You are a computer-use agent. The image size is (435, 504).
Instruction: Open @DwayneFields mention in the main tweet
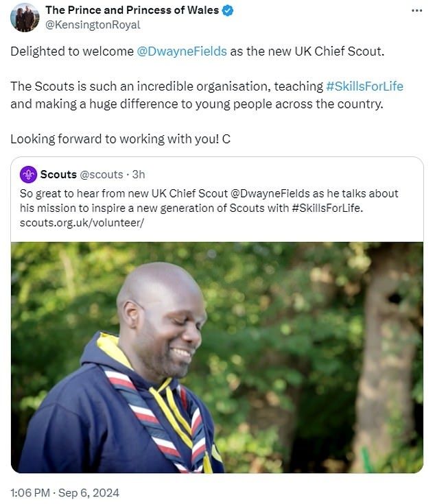tap(182, 52)
